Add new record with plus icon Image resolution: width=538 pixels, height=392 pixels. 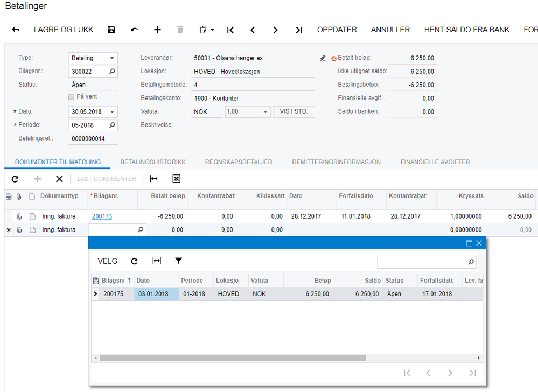[x=157, y=30]
